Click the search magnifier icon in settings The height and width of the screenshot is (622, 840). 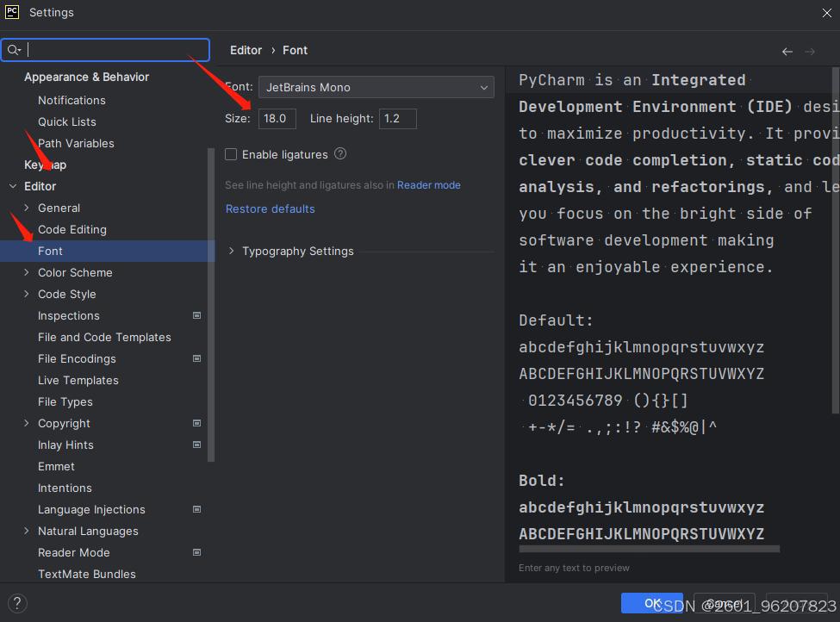(x=14, y=50)
